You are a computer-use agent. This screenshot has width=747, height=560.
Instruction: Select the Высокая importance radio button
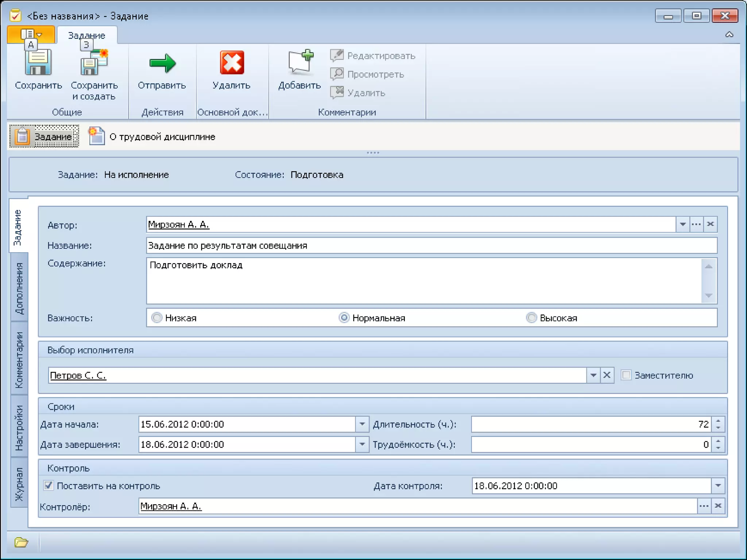point(531,318)
